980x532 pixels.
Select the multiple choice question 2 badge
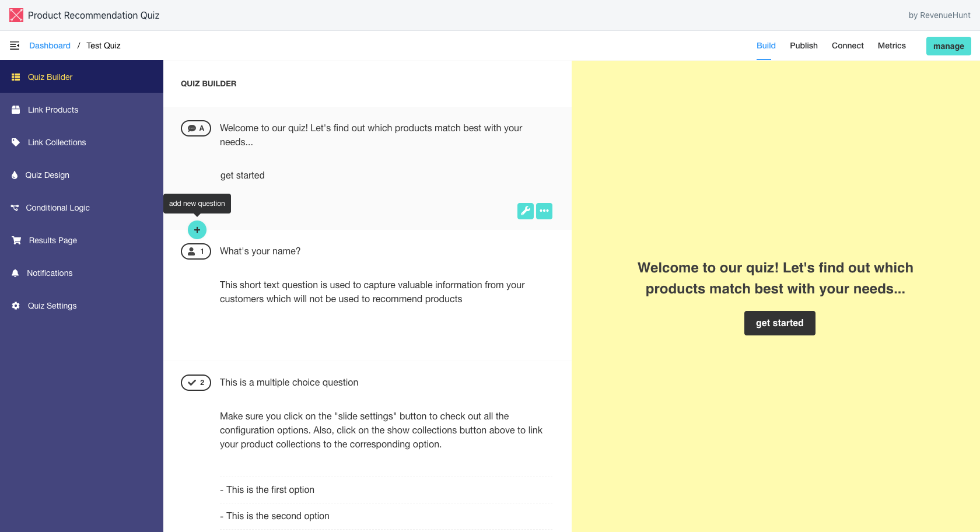click(x=196, y=383)
